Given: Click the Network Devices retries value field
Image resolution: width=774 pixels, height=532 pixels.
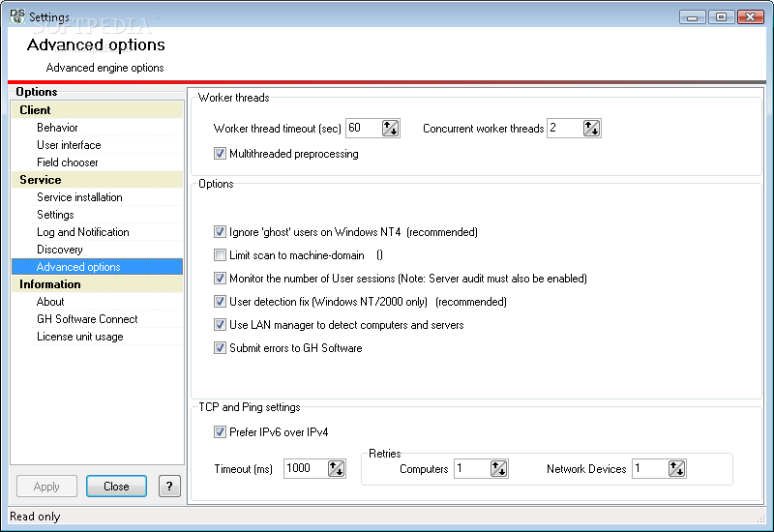Looking at the screenshot, I should 650,468.
